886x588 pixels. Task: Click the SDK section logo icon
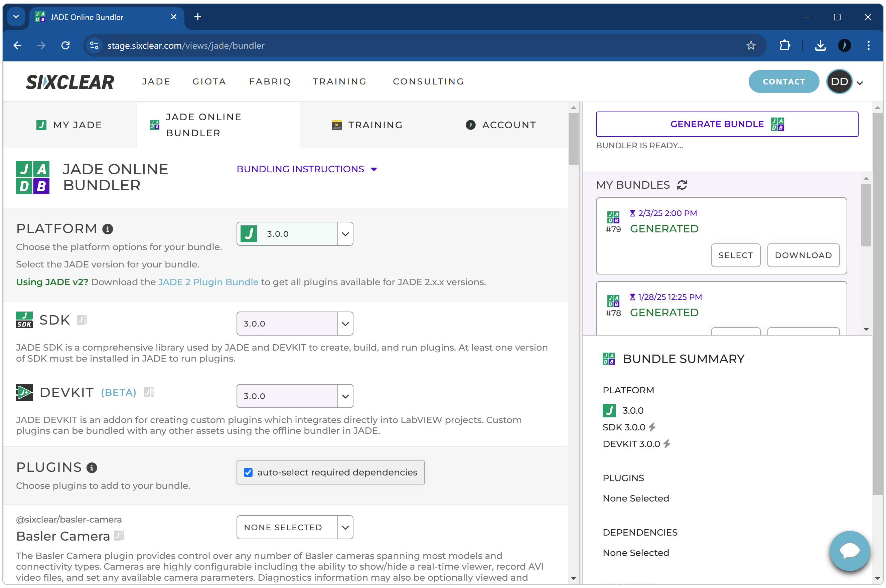(x=24, y=320)
